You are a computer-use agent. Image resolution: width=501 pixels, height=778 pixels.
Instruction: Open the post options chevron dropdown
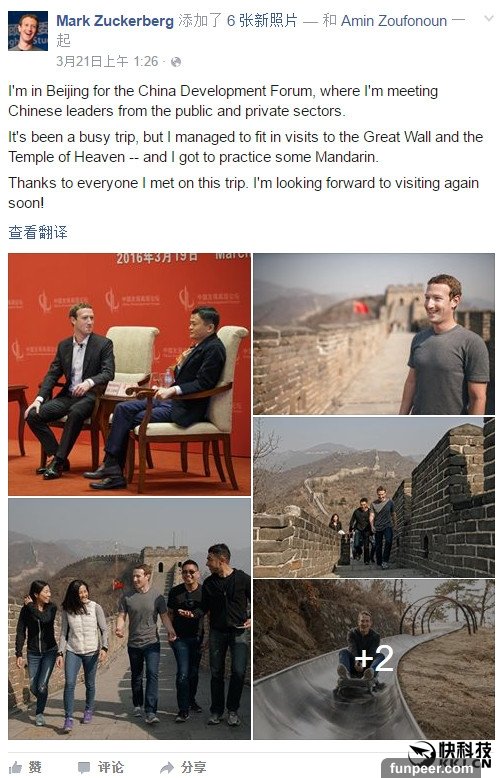(489, 19)
